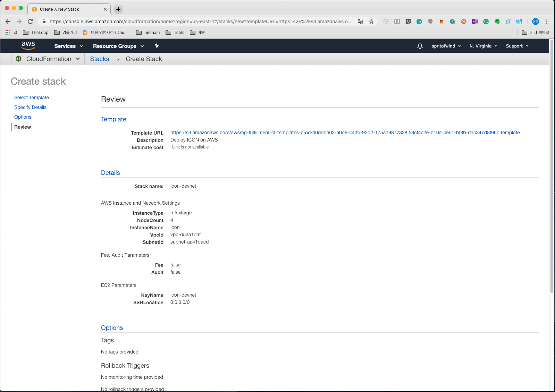
Task: Open the N. Virginia region selector
Action: [483, 46]
